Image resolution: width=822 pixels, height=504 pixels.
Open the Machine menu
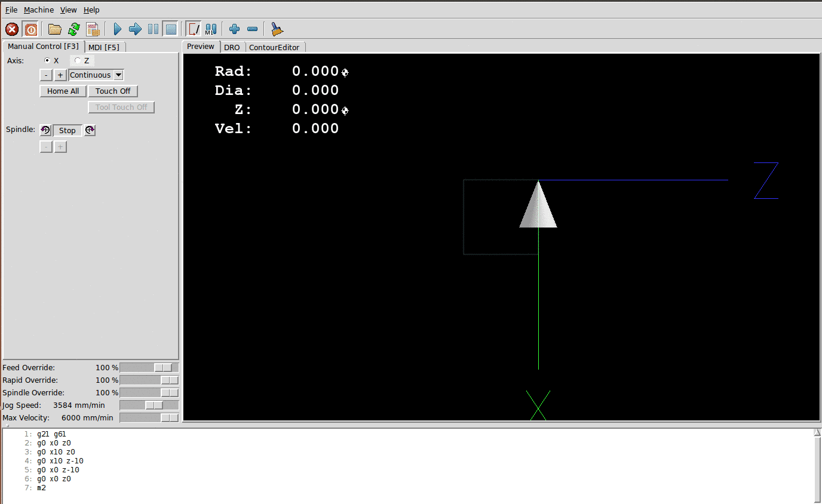tap(39, 10)
